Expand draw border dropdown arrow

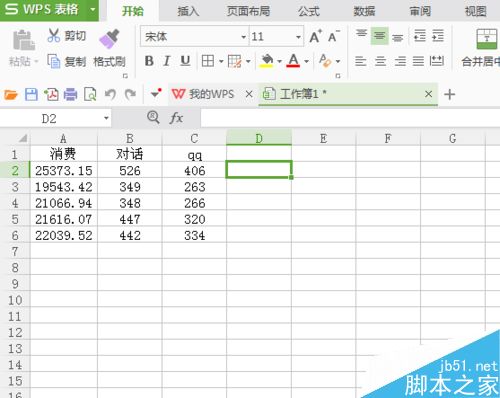[248, 61]
